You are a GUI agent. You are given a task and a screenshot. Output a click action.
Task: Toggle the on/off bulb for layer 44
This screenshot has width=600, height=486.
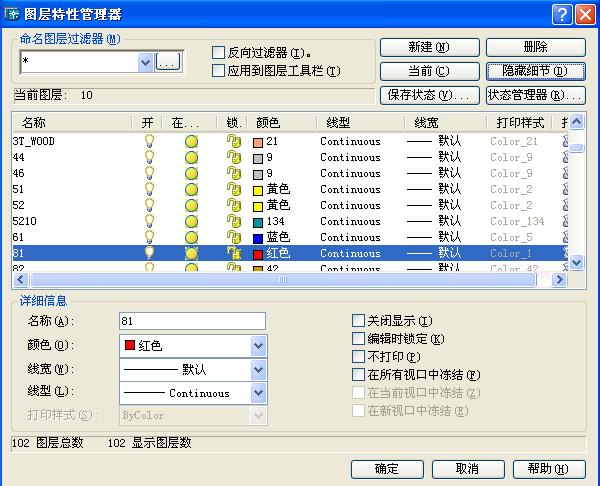(x=149, y=157)
